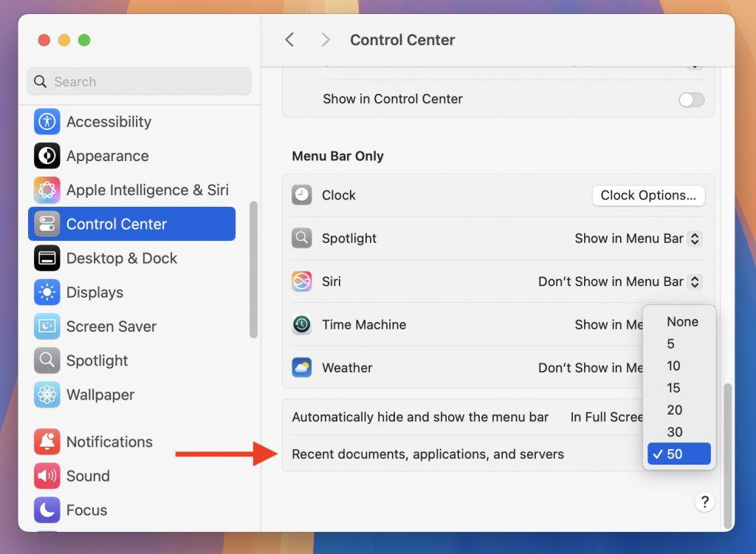
Task: Select the Wallpaper sidebar icon
Action: (x=47, y=394)
